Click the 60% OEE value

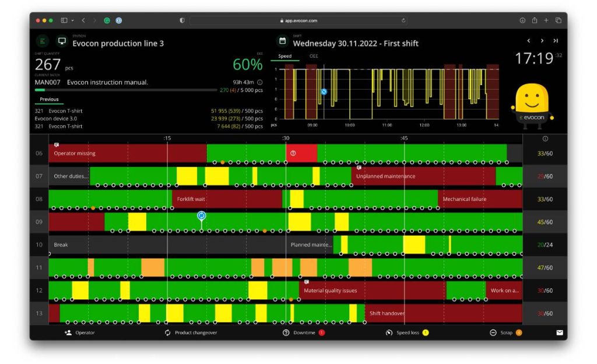247,65
